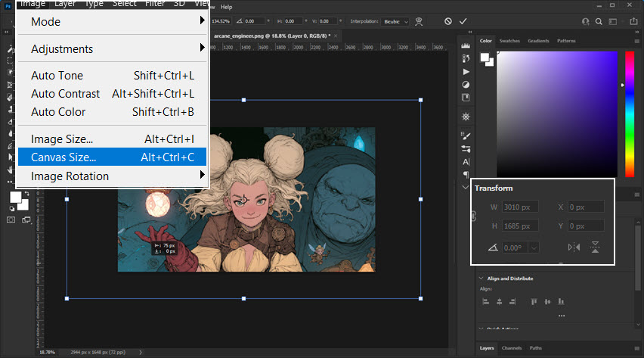Open the Mode submenu
This screenshot has width=644, height=358.
[112, 22]
